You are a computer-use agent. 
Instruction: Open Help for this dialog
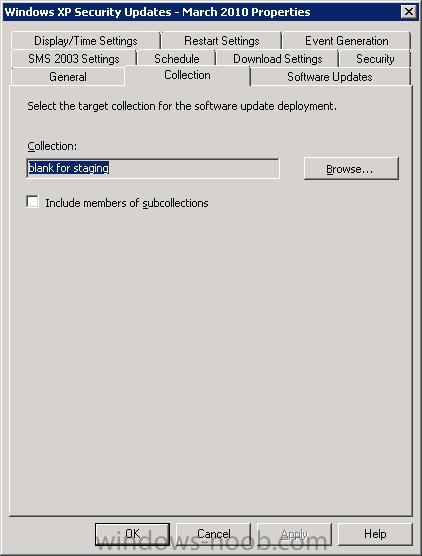click(x=375, y=534)
